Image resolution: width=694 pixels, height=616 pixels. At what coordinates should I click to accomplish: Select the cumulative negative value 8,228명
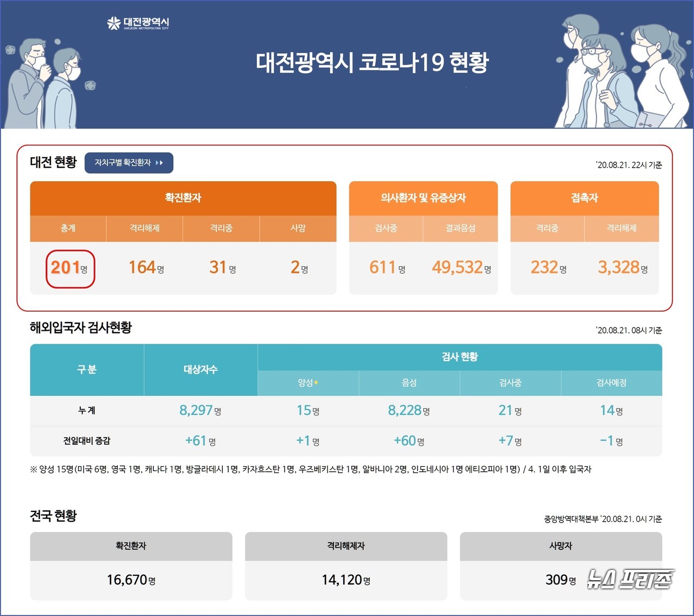[409, 410]
